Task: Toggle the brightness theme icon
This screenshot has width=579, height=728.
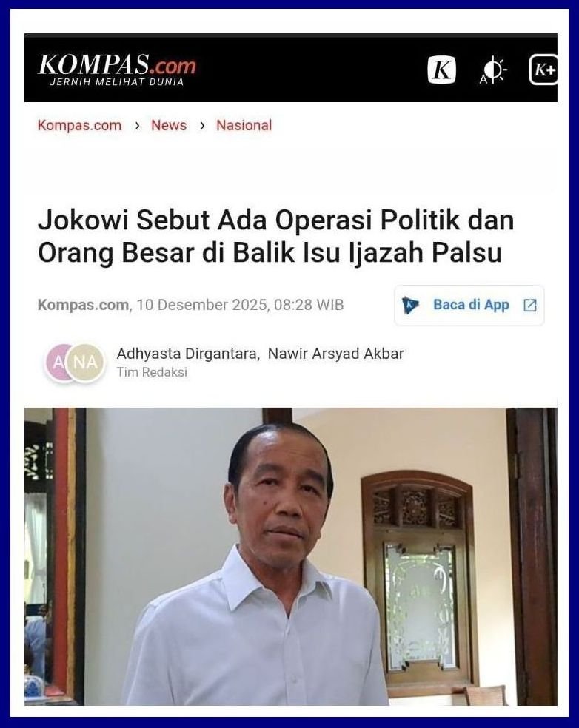Action: 494,70
